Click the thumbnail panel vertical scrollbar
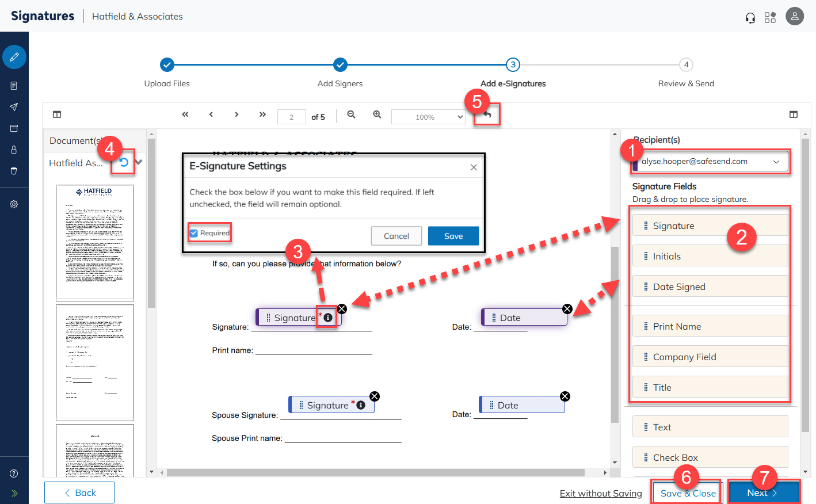Screen dimensions: 816x504 (152, 223)
